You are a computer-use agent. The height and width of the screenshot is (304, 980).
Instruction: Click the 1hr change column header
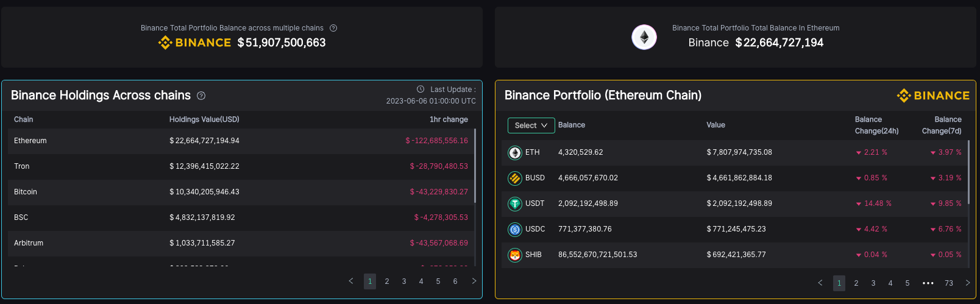(x=449, y=119)
